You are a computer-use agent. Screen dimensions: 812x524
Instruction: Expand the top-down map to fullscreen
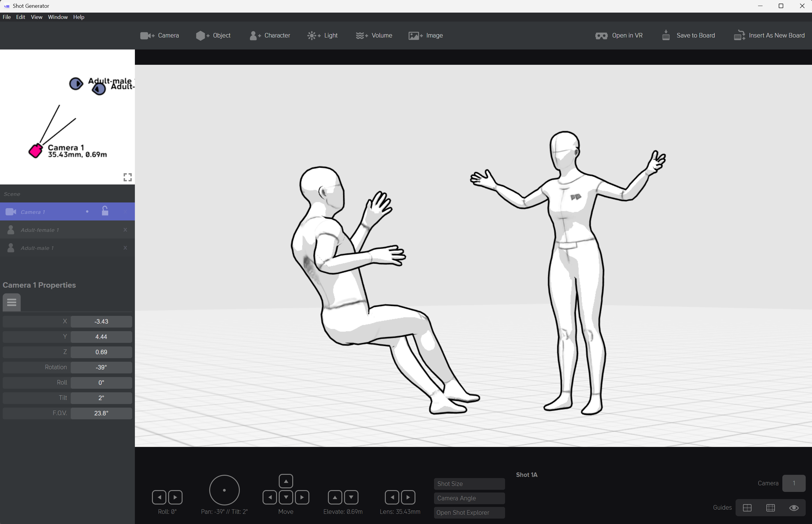tap(127, 177)
